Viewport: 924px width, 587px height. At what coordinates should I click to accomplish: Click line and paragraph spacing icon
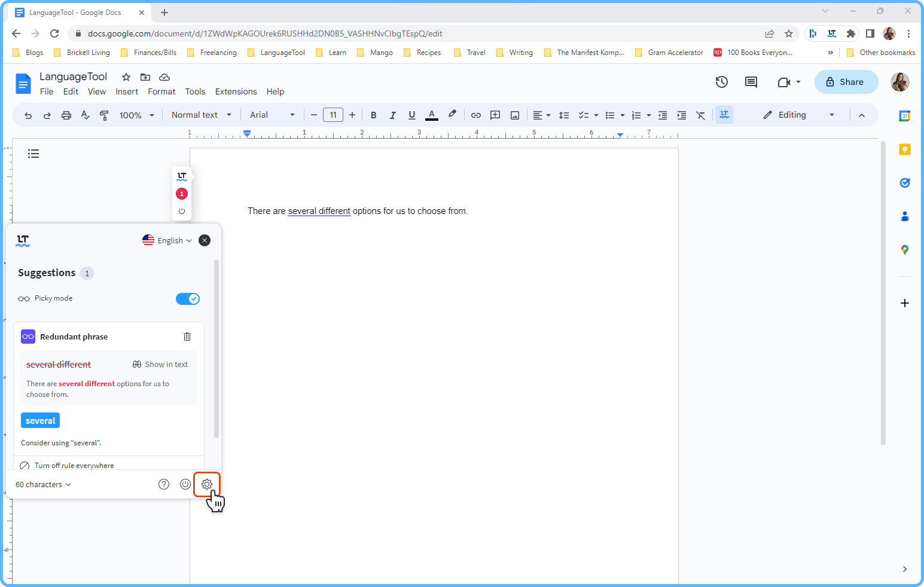(564, 115)
